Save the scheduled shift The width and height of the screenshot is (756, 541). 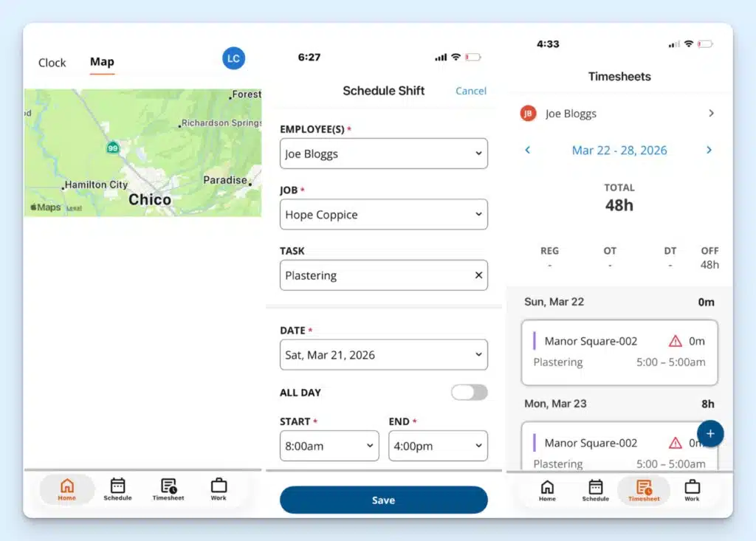click(x=383, y=500)
